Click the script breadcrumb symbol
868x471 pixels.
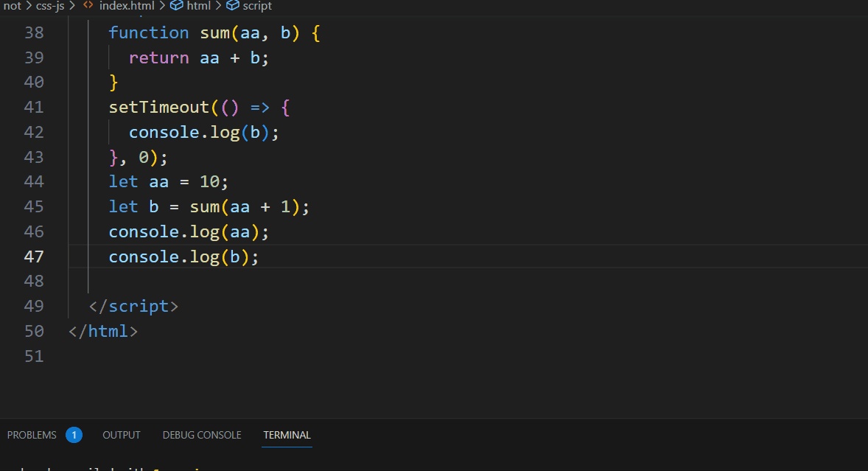point(257,6)
